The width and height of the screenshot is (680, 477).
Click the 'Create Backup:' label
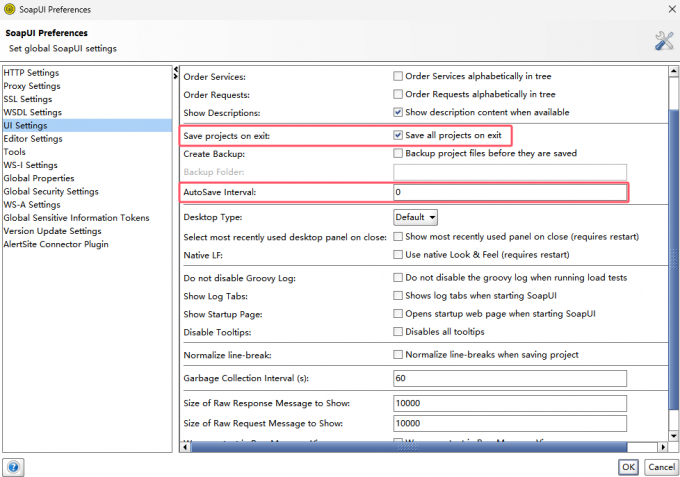tap(214, 154)
